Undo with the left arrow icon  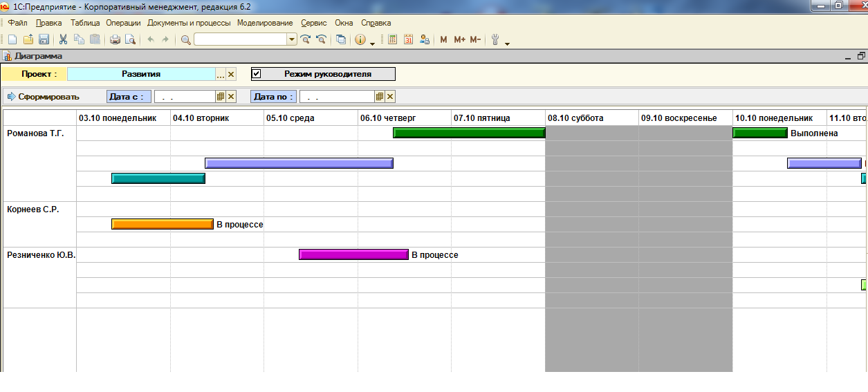pyautogui.click(x=150, y=39)
